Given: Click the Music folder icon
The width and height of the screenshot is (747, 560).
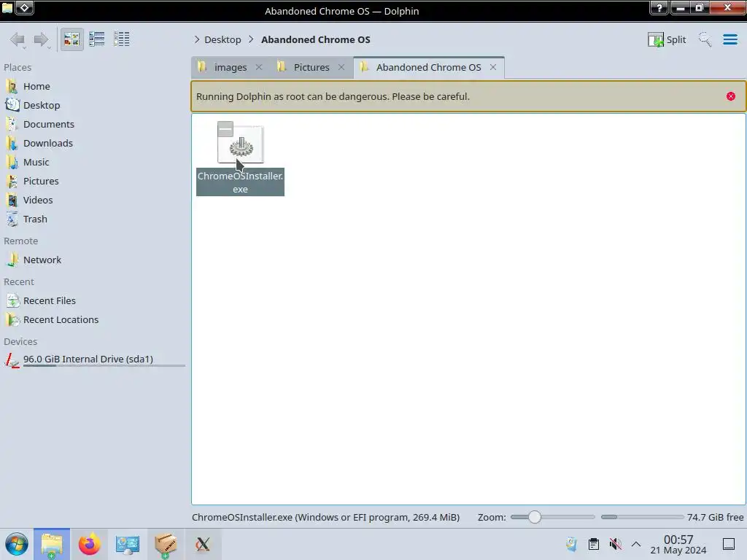Looking at the screenshot, I should click(x=12, y=163).
